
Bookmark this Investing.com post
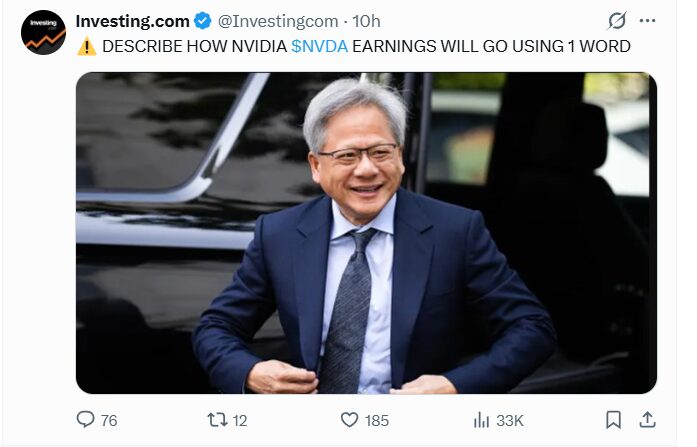[x=613, y=419]
